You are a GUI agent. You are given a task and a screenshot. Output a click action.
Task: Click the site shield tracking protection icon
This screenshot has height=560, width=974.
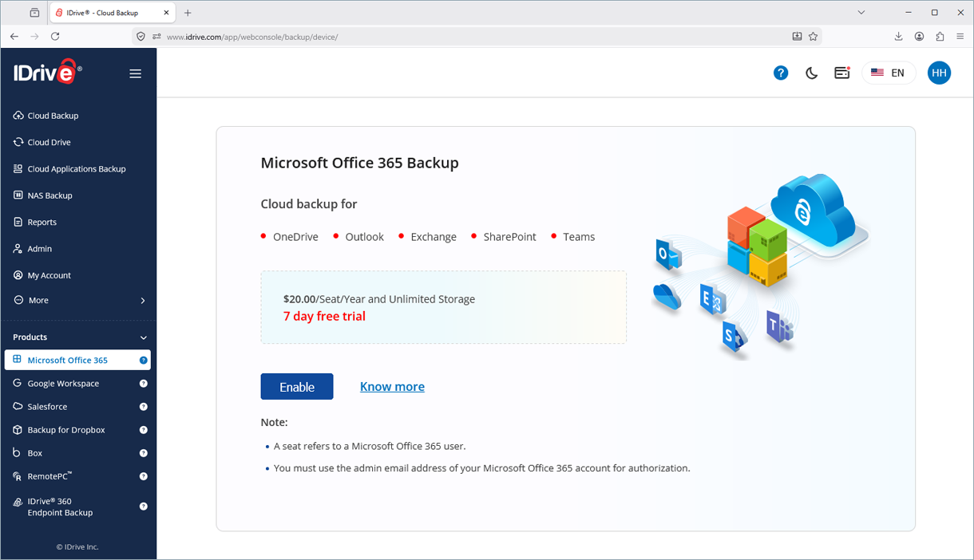pyautogui.click(x=141, y=37)
